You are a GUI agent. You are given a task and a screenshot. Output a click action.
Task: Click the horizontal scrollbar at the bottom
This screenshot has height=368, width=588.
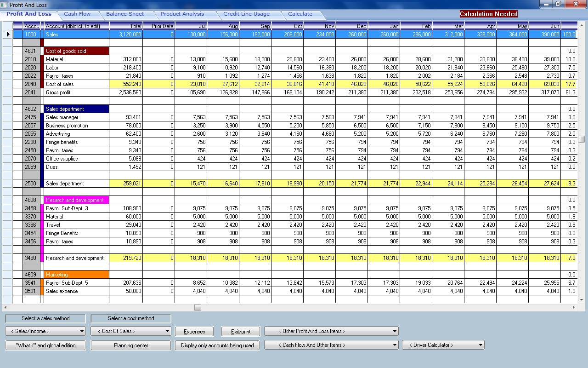(198, 307)
